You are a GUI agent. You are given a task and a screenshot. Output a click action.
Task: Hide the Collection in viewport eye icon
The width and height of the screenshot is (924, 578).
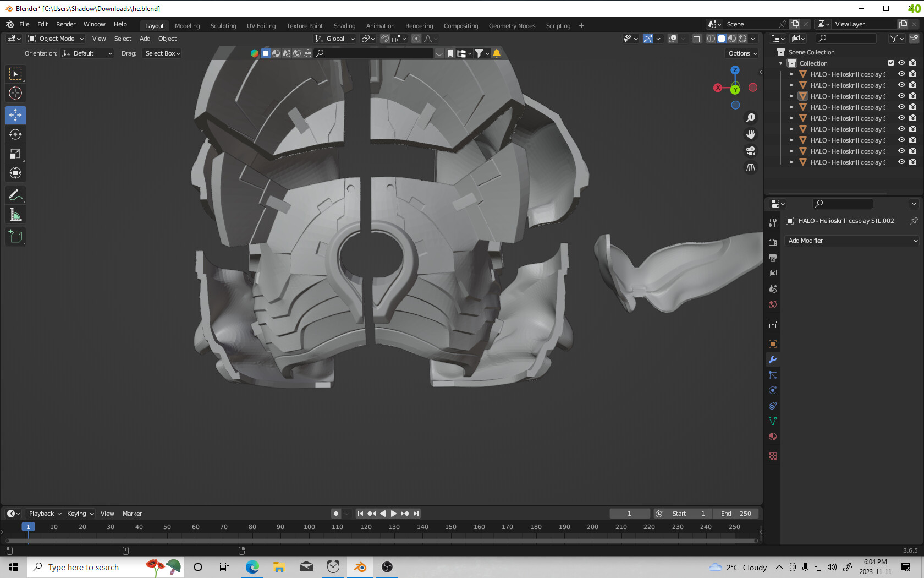click(x=902, y=63)
